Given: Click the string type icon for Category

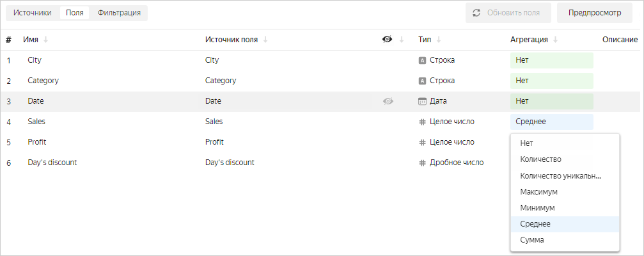Looking at the screenshot, I should 422,81.
